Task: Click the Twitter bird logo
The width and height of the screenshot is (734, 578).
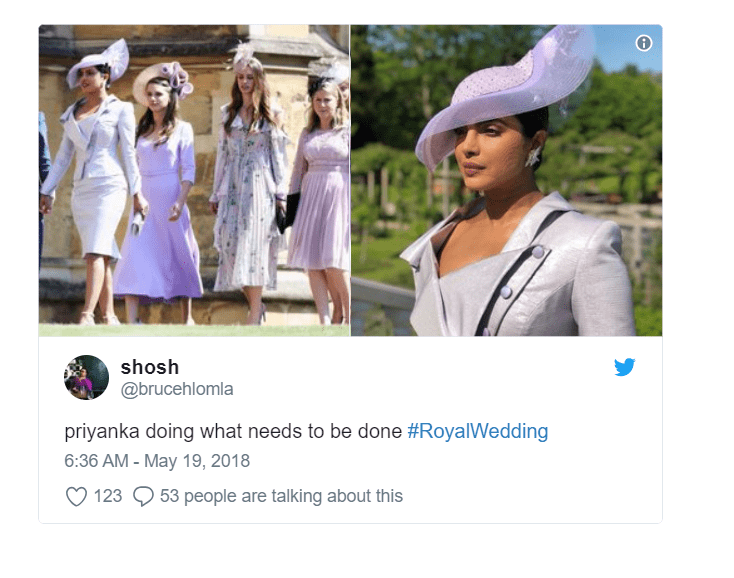Action: click(x=625, y=367)
